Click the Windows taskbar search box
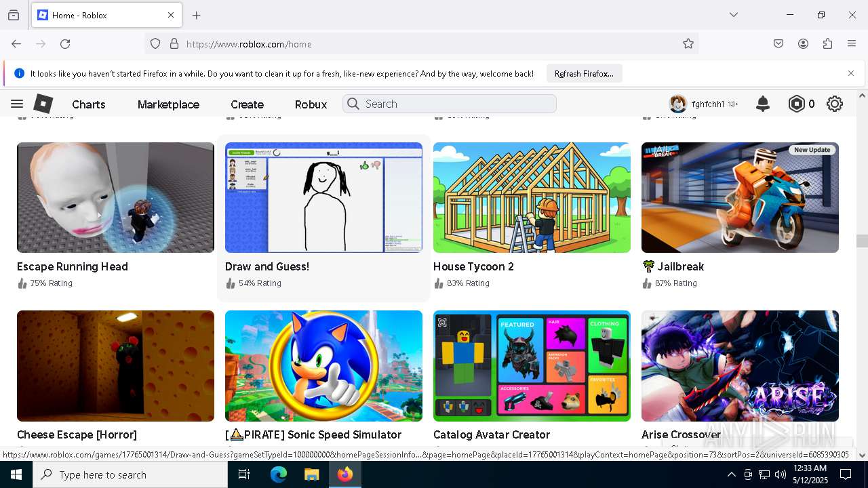Screen dimensions: 868x488 click(130, 474)
